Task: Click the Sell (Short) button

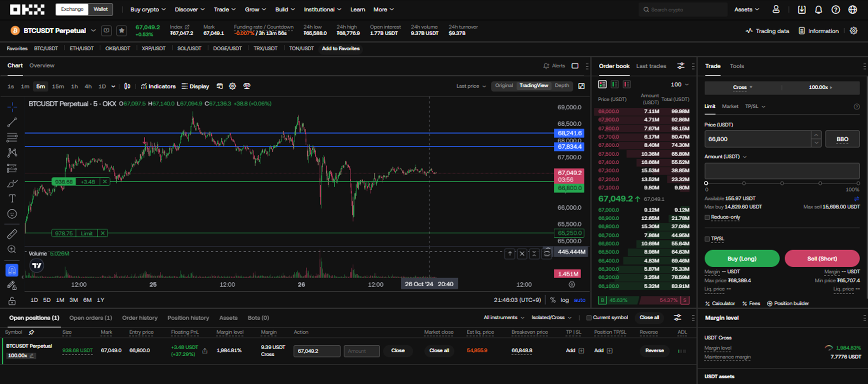Action: [822, 258]
